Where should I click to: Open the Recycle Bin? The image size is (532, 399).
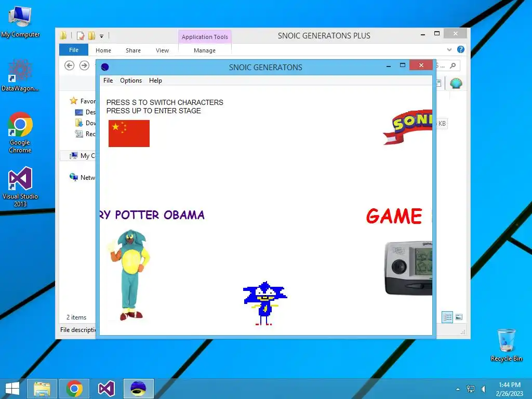(506, 345)
